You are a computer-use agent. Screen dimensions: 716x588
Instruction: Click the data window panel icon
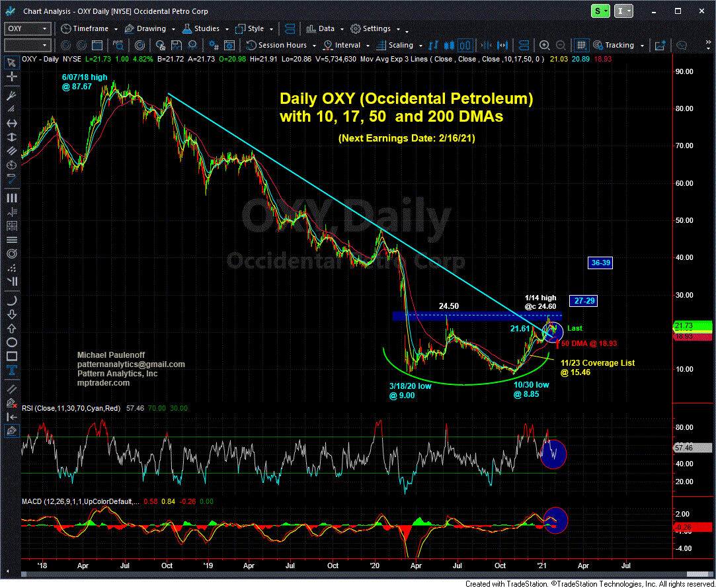click(97, 45)
